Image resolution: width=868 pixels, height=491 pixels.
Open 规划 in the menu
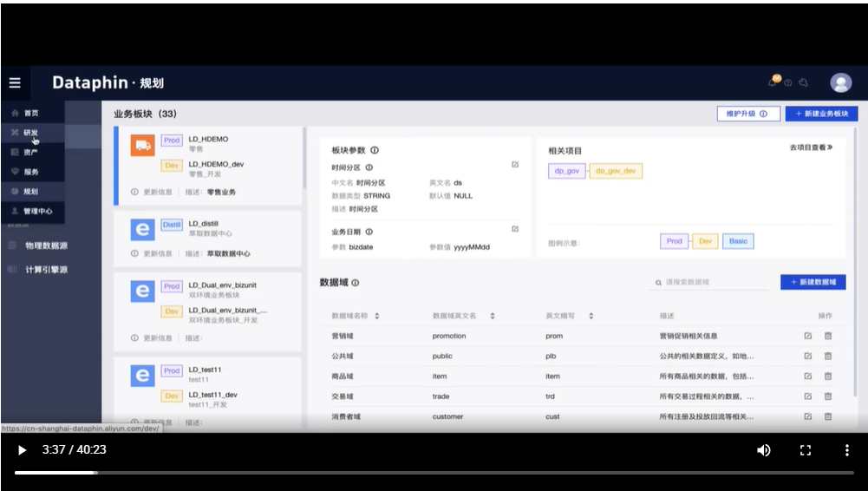tap(33, 192)
